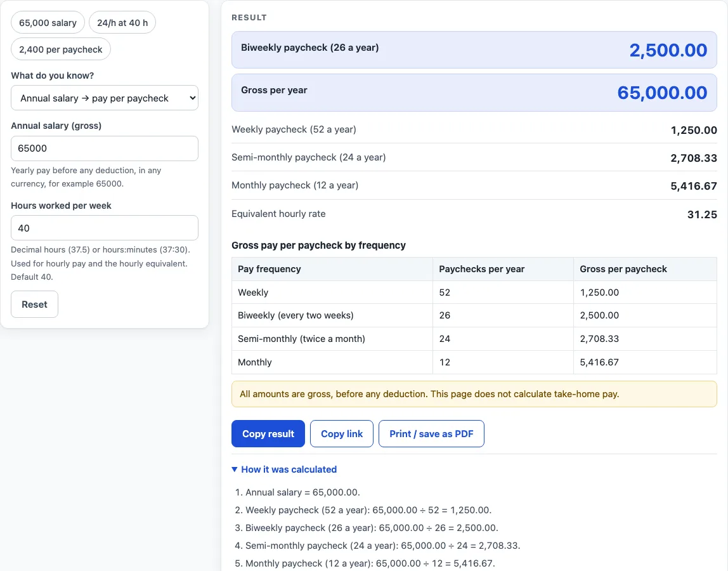728x571 pixels.
Task: Click the RESULT section heading
Action: pyautogui.click(x=249, y=18)
